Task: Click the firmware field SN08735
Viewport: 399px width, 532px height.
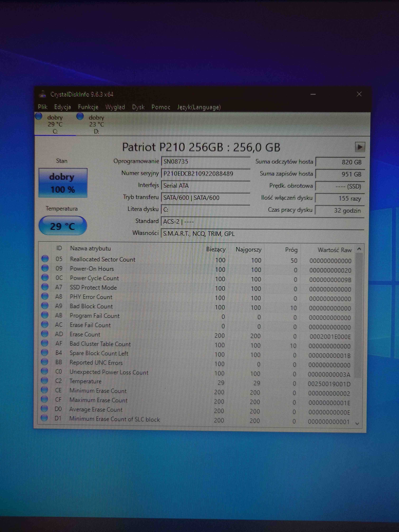Action: click(x=206, y=162)
